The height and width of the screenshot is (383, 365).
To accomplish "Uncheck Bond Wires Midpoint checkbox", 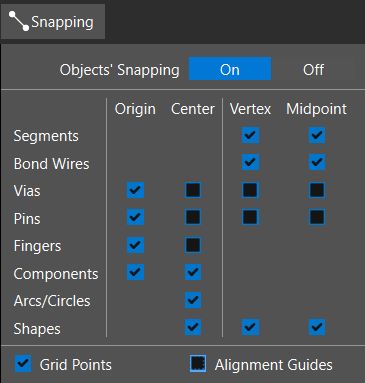I will pos(317,162).
